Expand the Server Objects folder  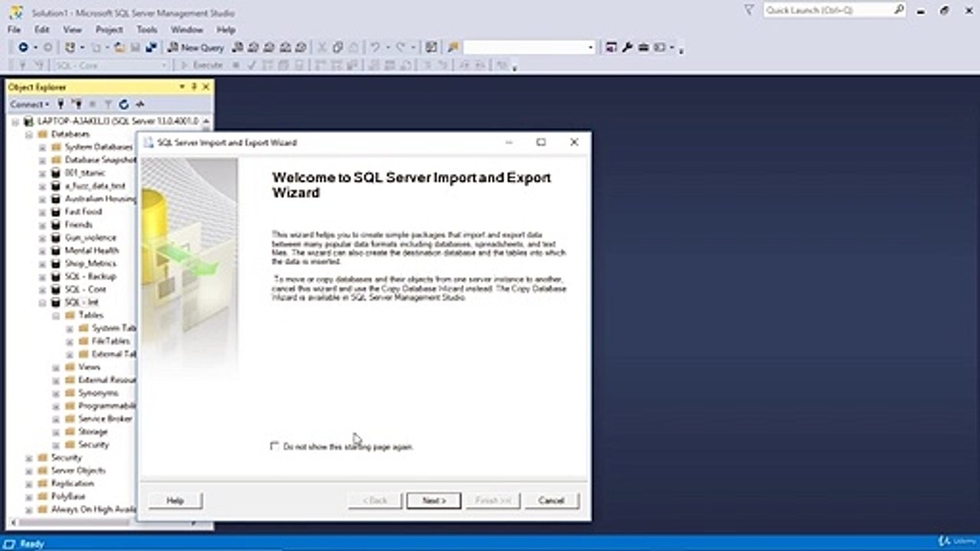pyautogui.click(x=29, y=471)
